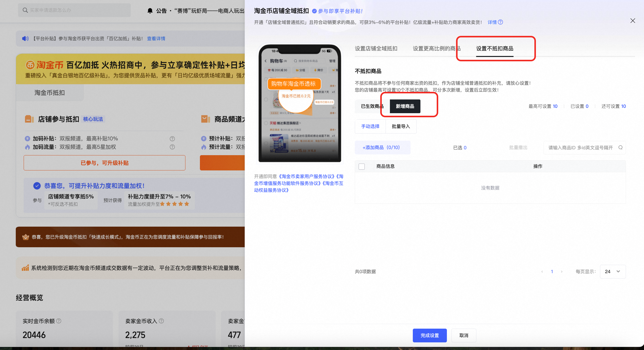Click the 操作 column header
The height and width of the screenshot is (350, 644).
pos(538,166)
